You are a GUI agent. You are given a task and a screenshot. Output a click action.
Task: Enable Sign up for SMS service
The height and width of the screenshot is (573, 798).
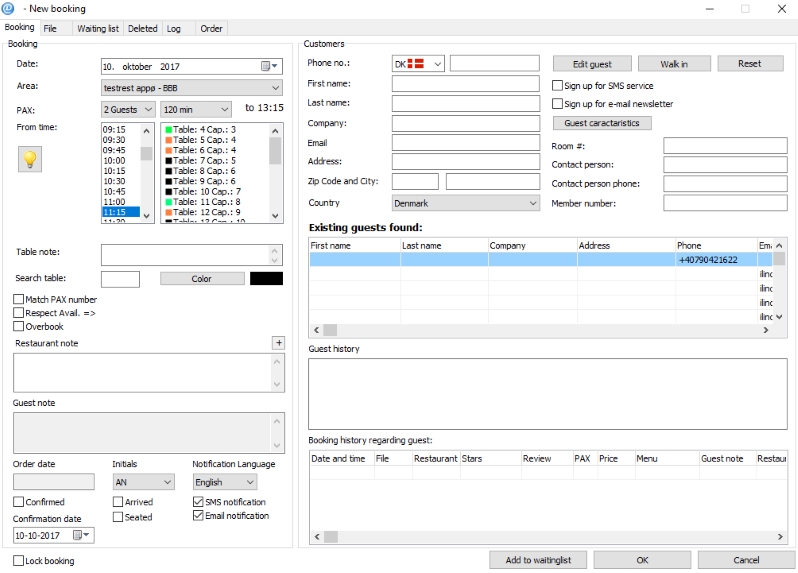pyautogui.click(x=557, y=85)
